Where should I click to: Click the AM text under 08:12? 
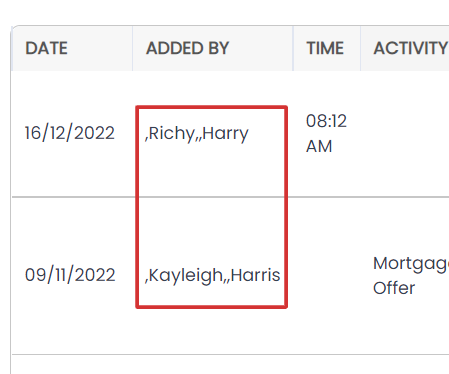point(319,146)
